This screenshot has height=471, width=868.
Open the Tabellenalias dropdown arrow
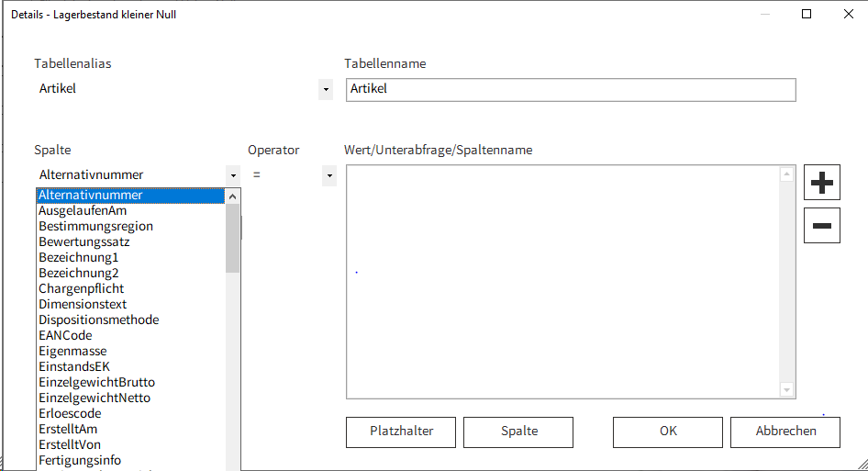(x=326, y=89)
